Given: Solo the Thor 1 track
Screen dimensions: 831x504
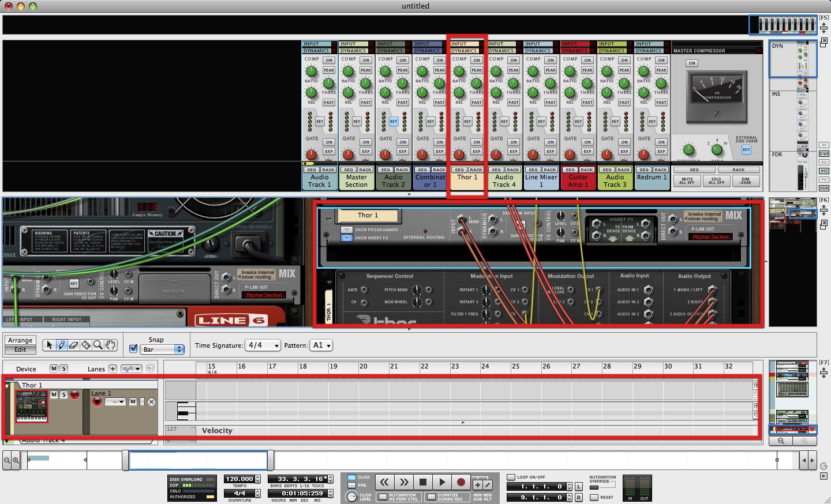Looking at the screenshot, I should [63, 394].
